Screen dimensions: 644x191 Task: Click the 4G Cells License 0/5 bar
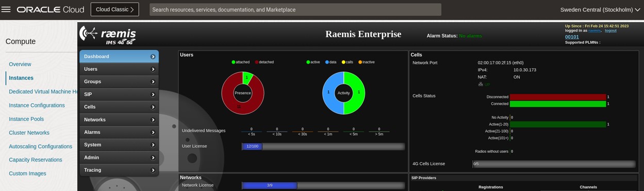[554, 164]
